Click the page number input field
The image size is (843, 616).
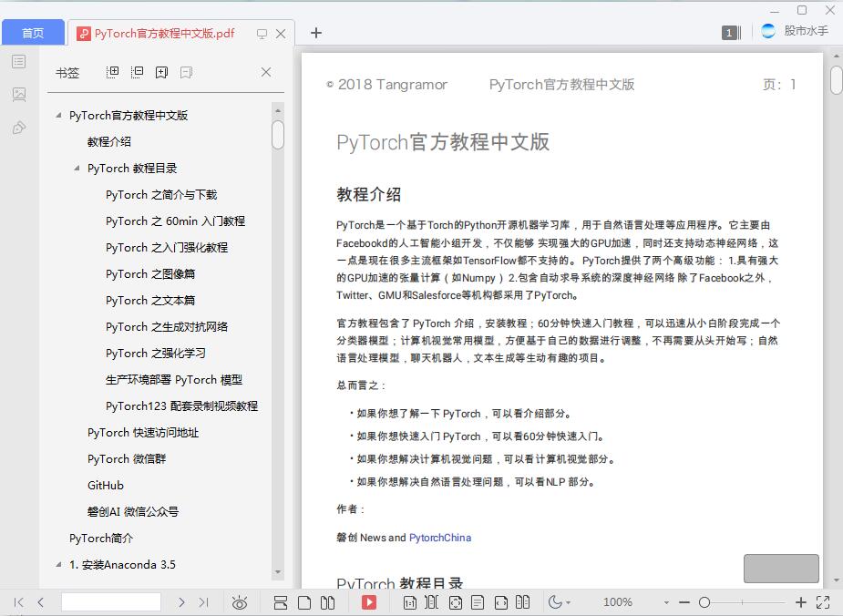coord(111,601)
